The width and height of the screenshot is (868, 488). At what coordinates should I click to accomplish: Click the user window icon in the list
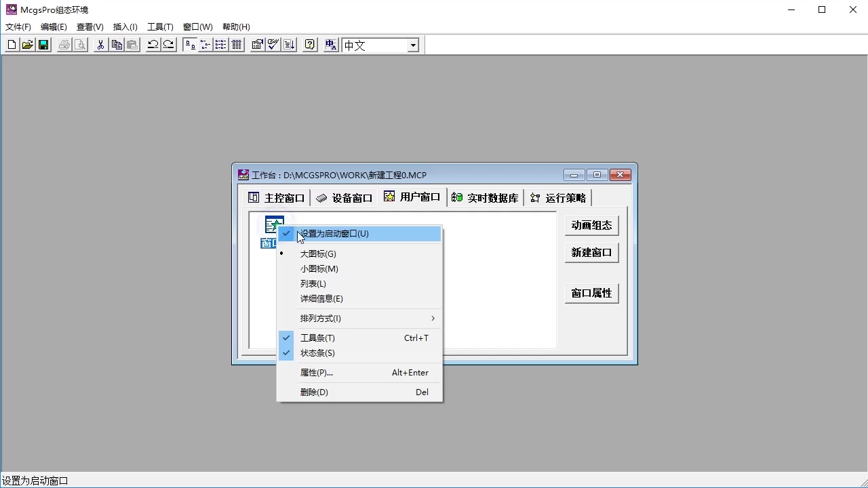pos(273,226)
